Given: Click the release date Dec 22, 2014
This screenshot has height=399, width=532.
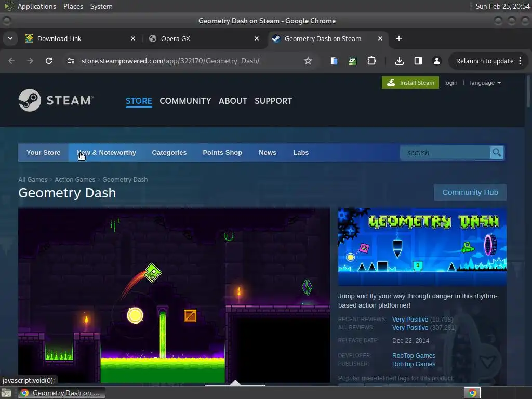Looking at the screenshot, I should pos(410,341).
